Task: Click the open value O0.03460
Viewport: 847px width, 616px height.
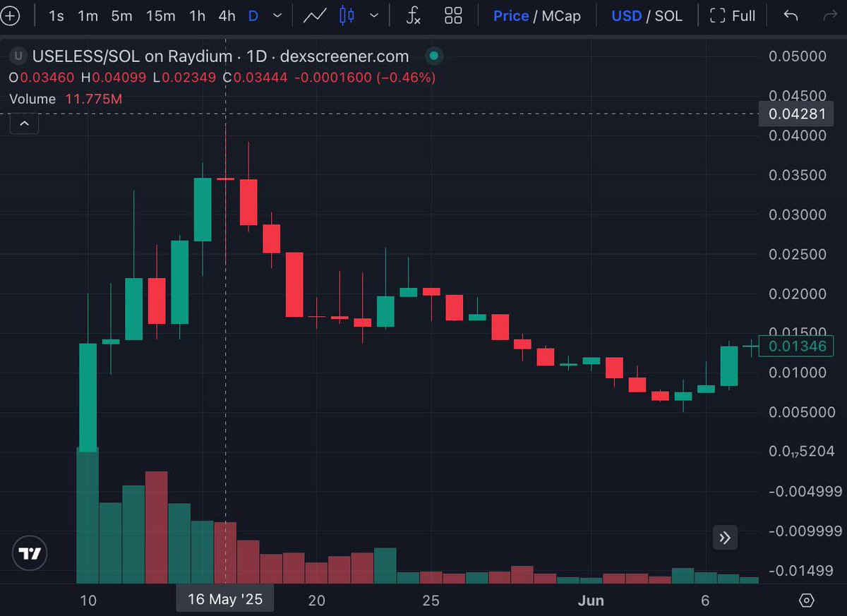Action: (43, 78)
